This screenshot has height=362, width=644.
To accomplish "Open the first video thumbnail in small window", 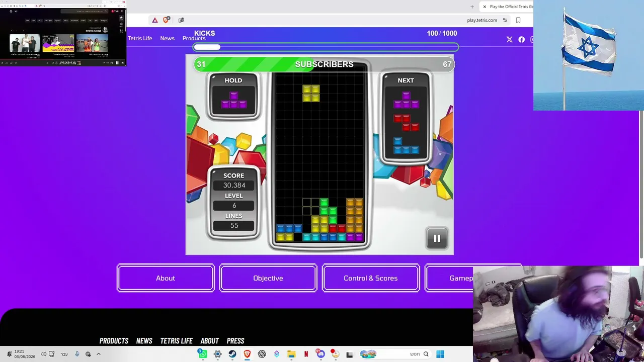I will pyautogui.click(x=25, y=43).
